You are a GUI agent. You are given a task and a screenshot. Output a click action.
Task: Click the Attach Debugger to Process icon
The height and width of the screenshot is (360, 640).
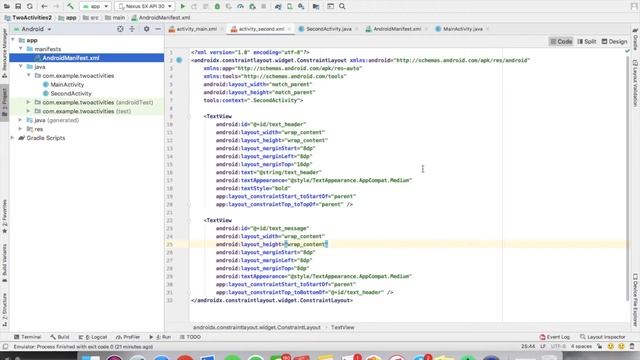(252, 7)
